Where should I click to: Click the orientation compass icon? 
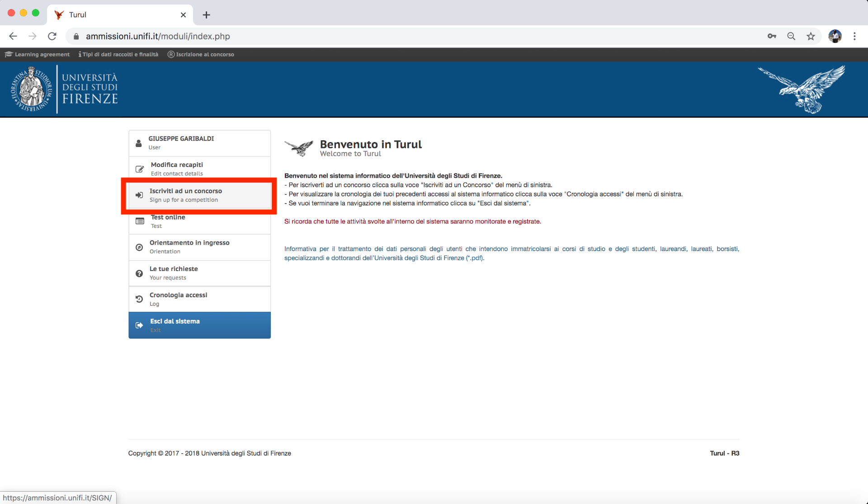[x=139, y=247]
